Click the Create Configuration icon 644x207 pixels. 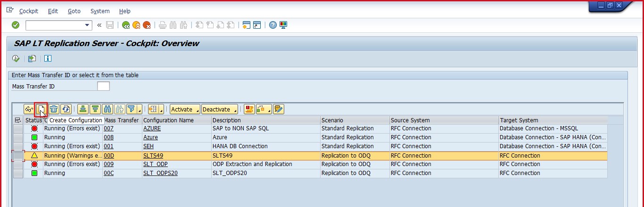click(x=41, y=109)
